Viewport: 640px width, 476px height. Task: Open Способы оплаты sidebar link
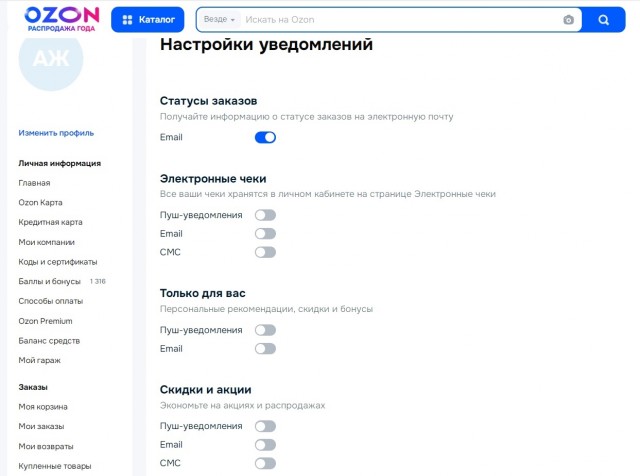(51, 301)
